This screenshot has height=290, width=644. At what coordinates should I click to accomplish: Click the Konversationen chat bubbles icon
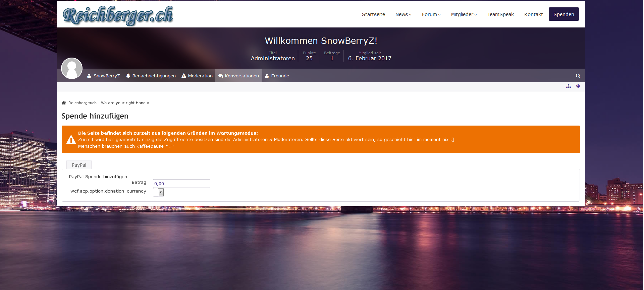tap(221, 76)
